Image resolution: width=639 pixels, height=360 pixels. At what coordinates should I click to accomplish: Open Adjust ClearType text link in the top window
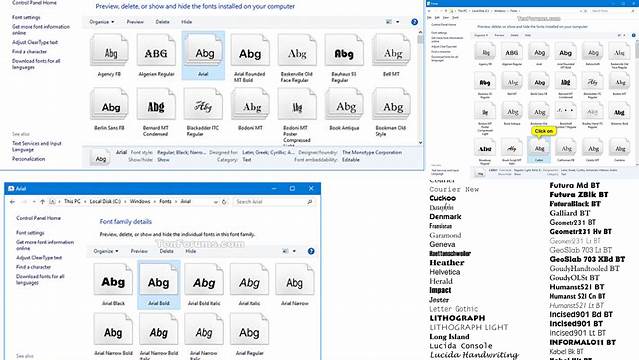point(35,42)
